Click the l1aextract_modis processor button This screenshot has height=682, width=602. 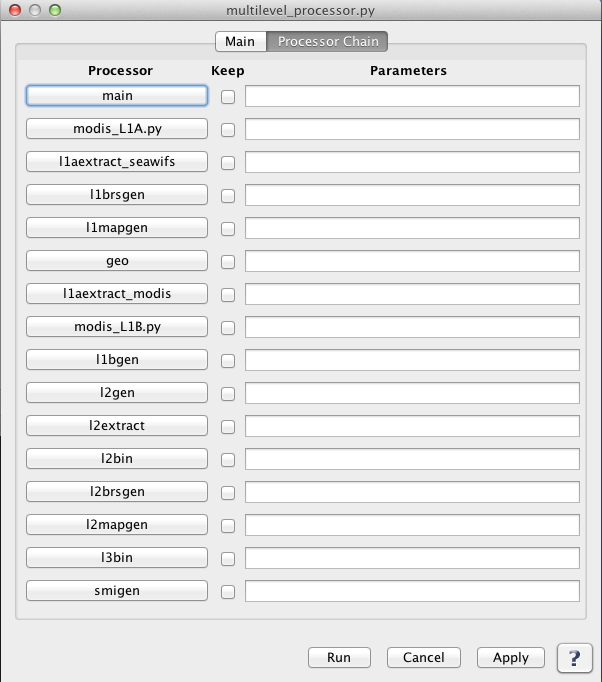[117, 294]
